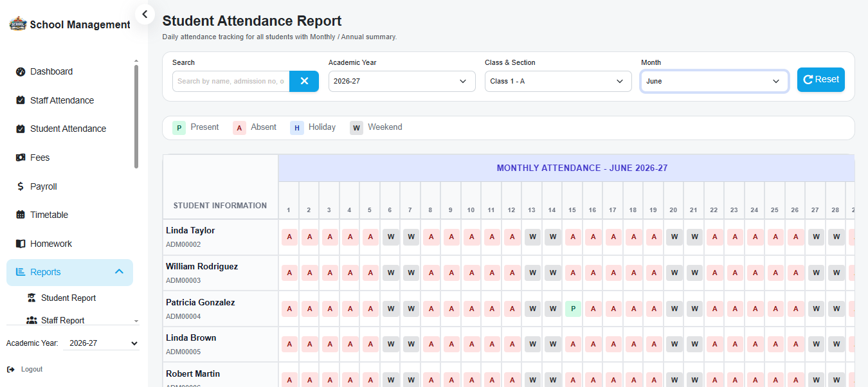Click student name Linda Brown
Screen dimensions: 868x387
point(191,337)
